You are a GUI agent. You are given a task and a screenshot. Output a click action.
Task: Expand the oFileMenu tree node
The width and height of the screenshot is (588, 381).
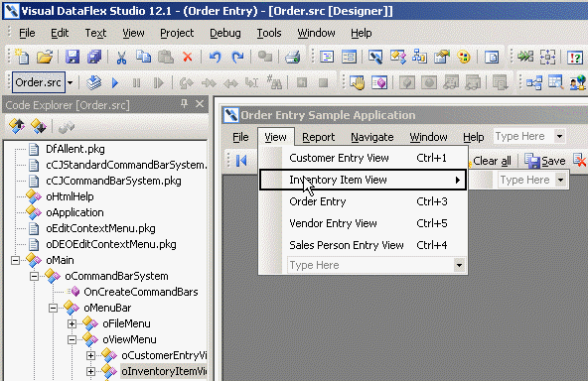tap(72, 323)
